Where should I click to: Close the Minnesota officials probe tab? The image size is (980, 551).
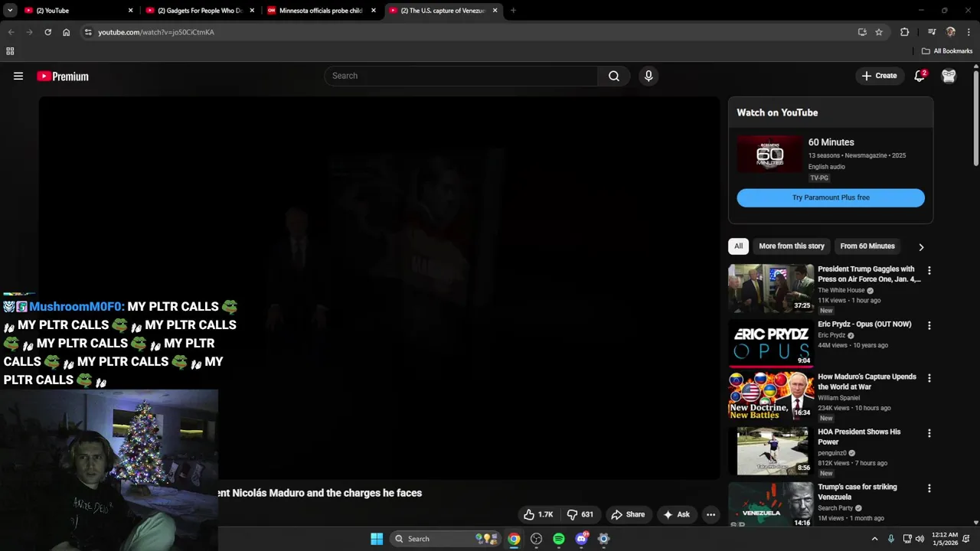[374, 11]
